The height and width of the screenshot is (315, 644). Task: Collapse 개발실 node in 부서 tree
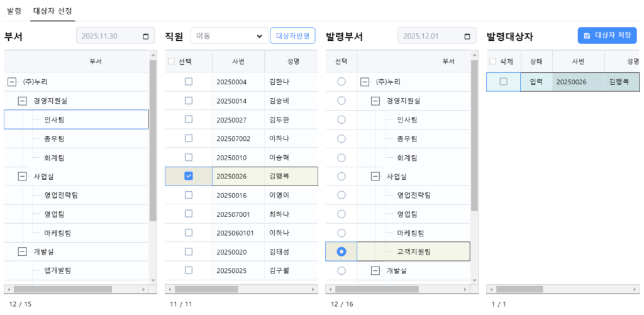click(23, 251)
